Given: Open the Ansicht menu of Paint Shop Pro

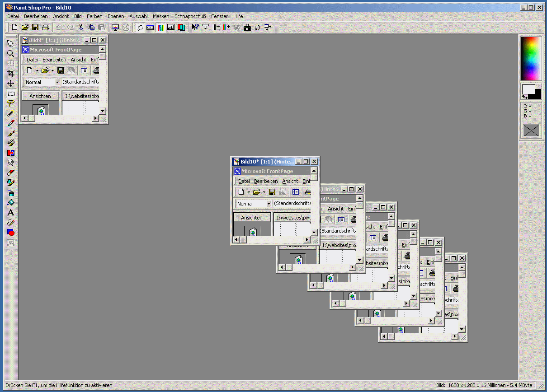Looking at the screenshot, I should pos(61,16).
